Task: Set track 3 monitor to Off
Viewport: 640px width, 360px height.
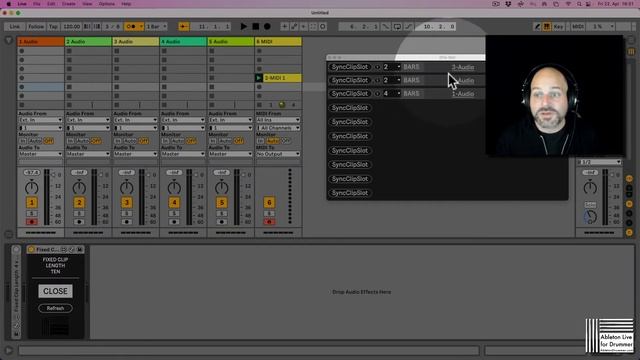Action: coord(144,141)
